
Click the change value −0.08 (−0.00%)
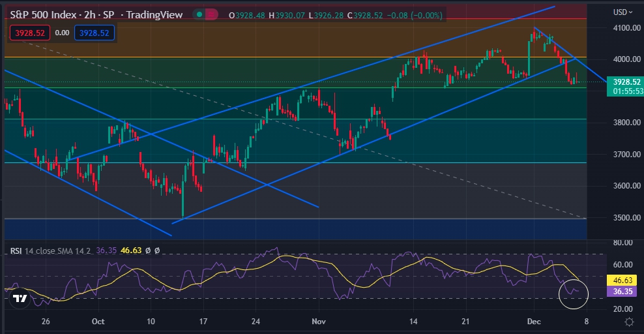coord(415,16)
